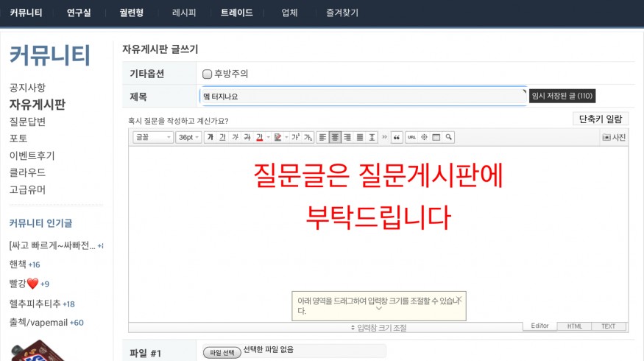Open find tool with magnifier icon
Viewport: 644px width, 361px height.
[x=447, y=137]
